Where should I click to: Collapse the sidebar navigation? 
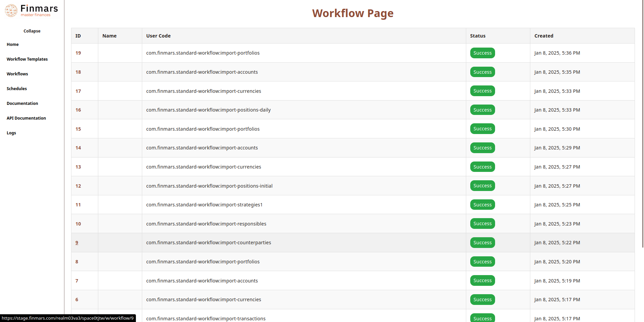(x=32, y=31)
